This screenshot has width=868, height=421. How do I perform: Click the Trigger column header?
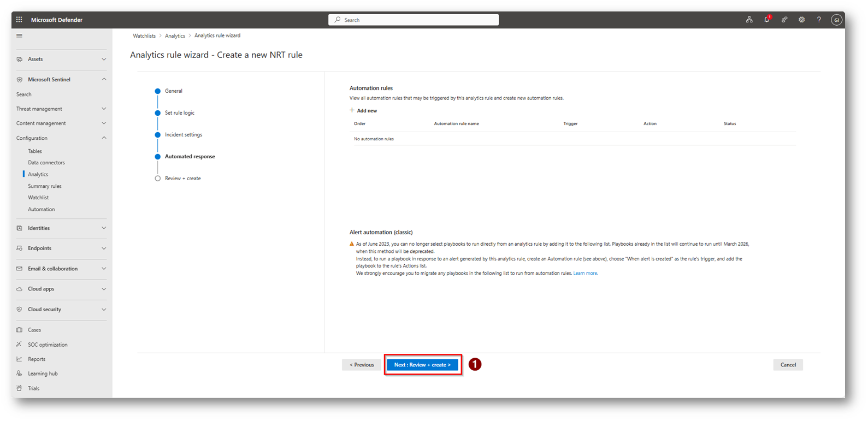click(x=570, y=124)
